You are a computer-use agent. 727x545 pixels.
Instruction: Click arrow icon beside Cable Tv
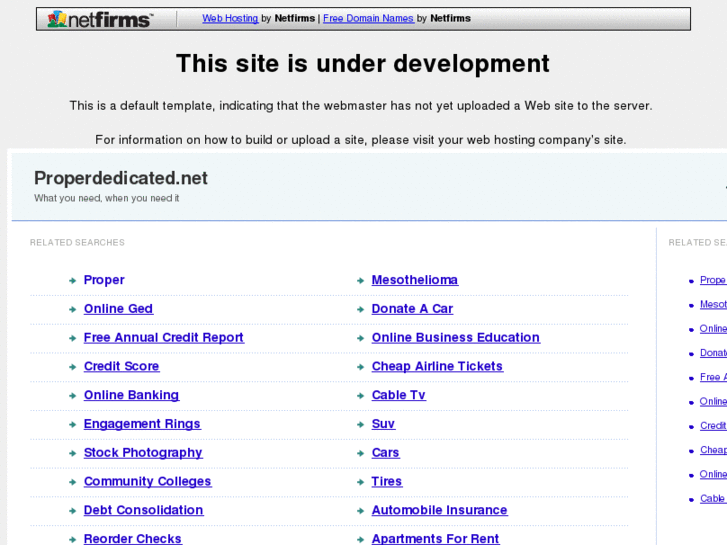(360, 396)
